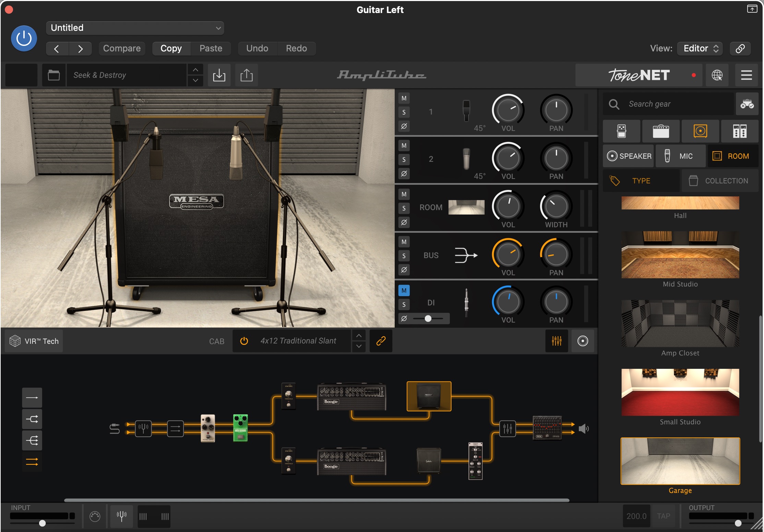This screenshot has width=764, height=532.
Task: Select the cabinet gear category
Action: pyautogui.click(x=700, y=131)
